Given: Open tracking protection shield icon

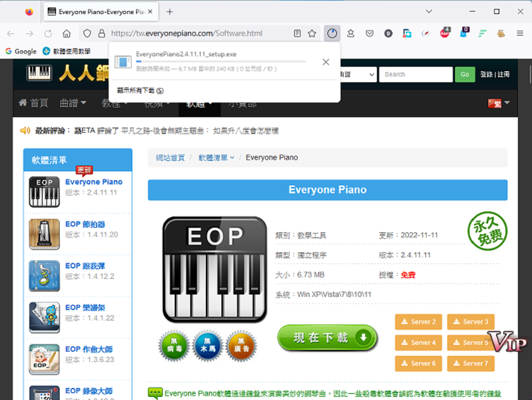Looking at the screenshot, I should (x=87, y=33).
